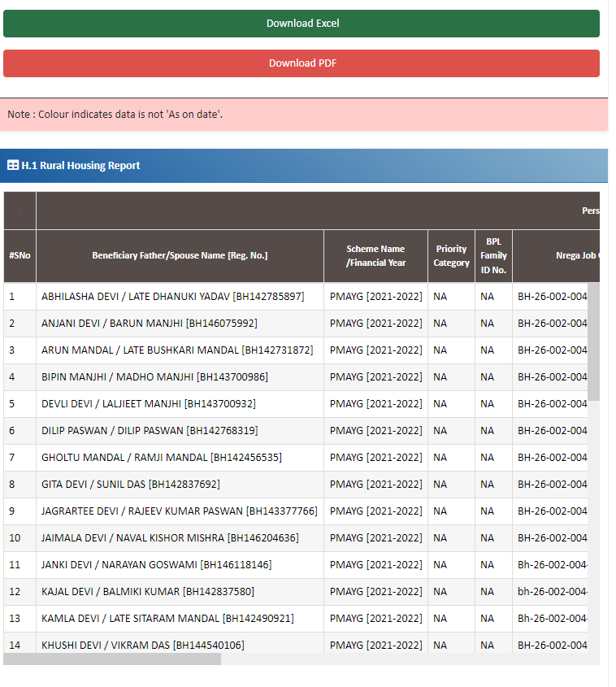Click the table icon beside H.1 Rural Housing Report
616x687 pixels.
tap(13, 165)
